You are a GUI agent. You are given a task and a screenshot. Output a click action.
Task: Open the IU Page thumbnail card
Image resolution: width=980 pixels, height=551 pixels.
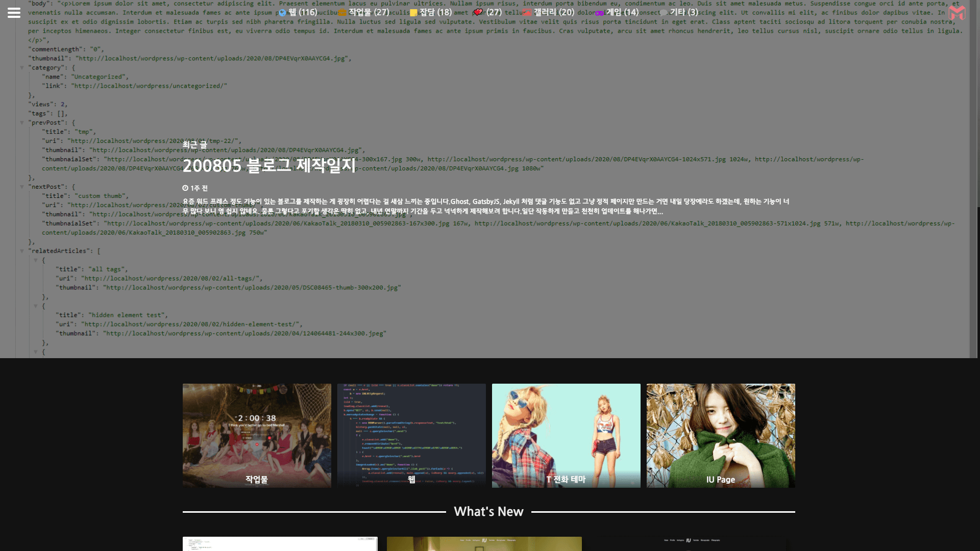(x=720, y=435)
